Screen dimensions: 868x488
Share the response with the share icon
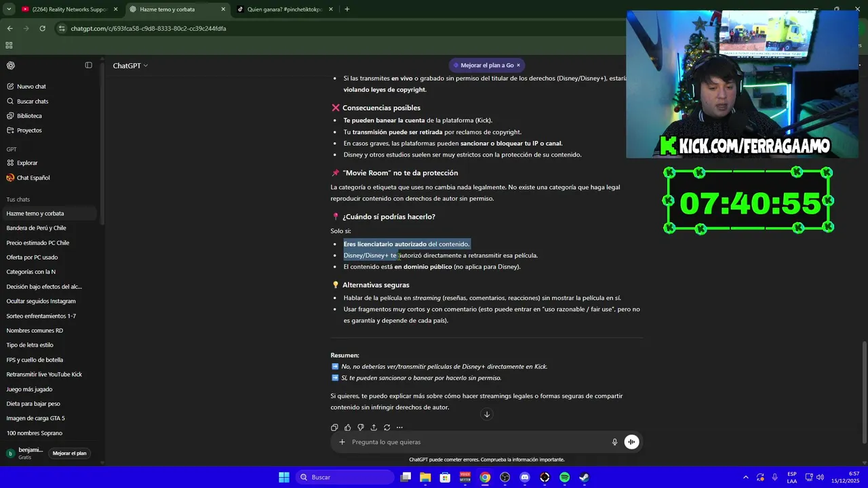click(x=374, y=428)
